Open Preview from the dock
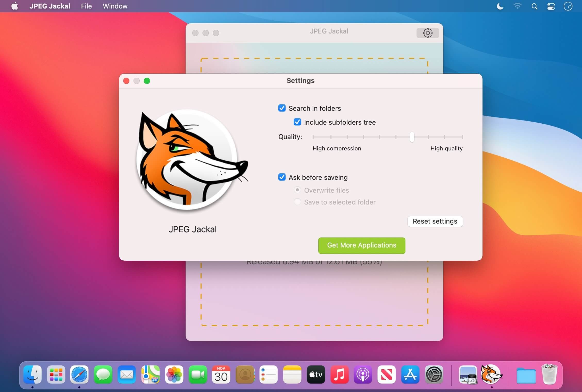This screenshot has height=392, width=582. pos(467,374)
